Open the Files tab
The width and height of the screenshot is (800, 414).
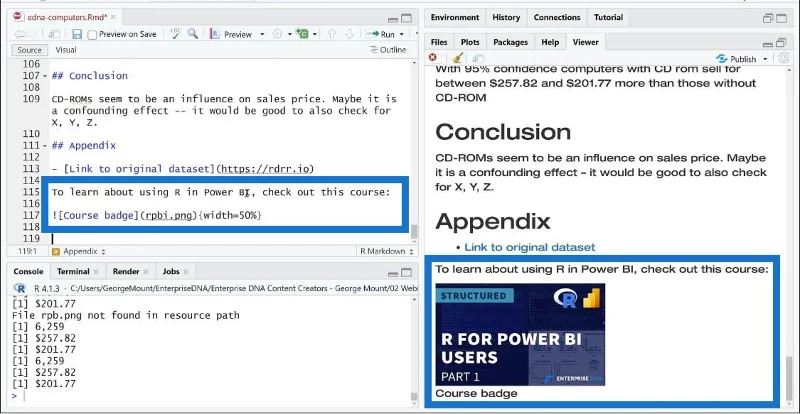[x=439, y=42]
